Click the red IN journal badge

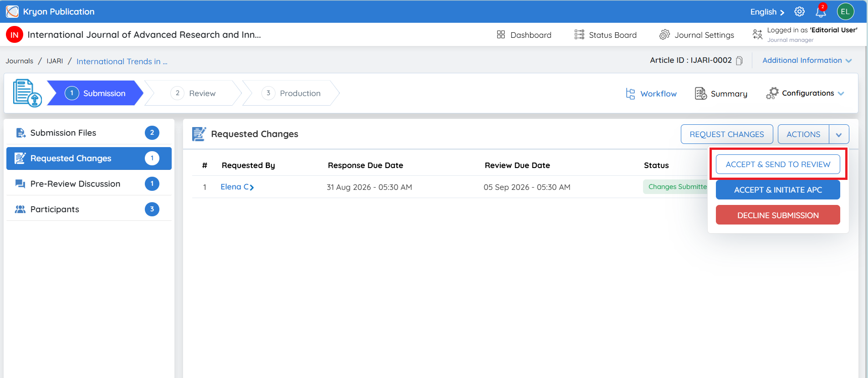pyautogui.click(x=15, y=35)
